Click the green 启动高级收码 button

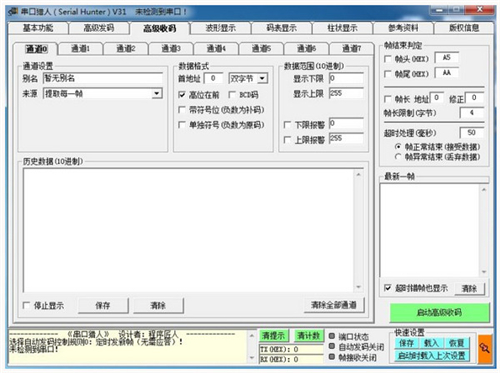[x=439, y=312]
